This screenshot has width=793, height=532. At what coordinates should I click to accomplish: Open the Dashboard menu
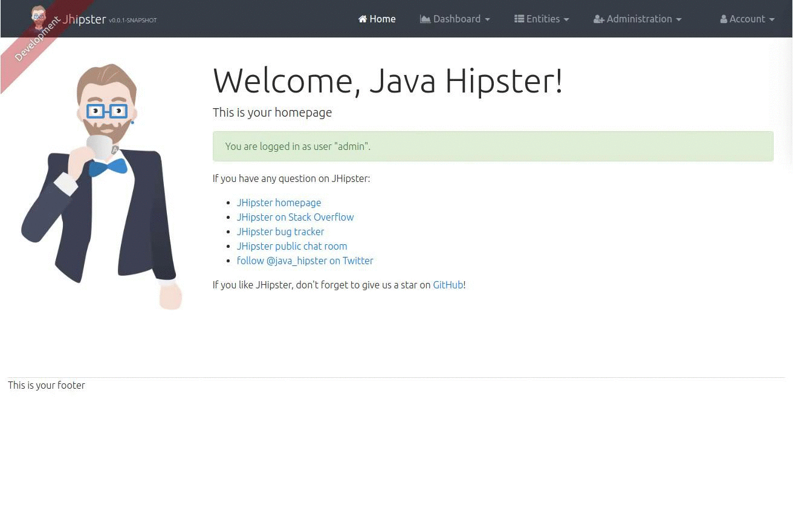pyautogui.click(x=455, y=19)
